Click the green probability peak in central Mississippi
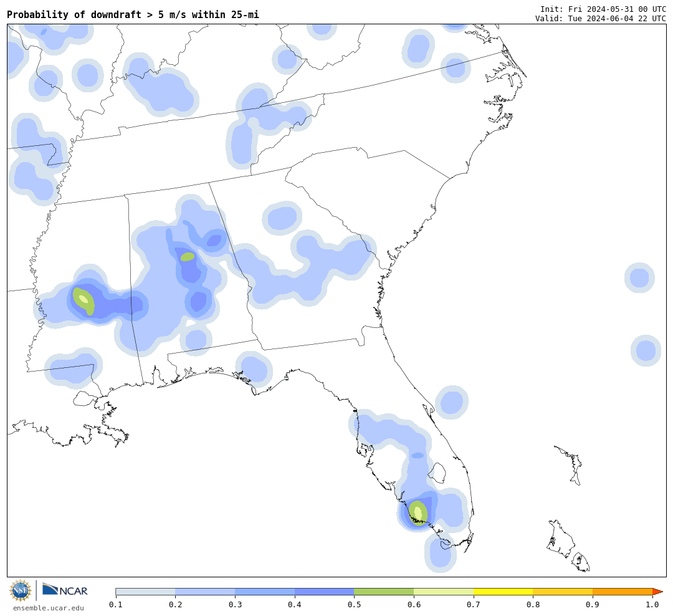Screen dimensions: 673x616 [x=84, y=301]
